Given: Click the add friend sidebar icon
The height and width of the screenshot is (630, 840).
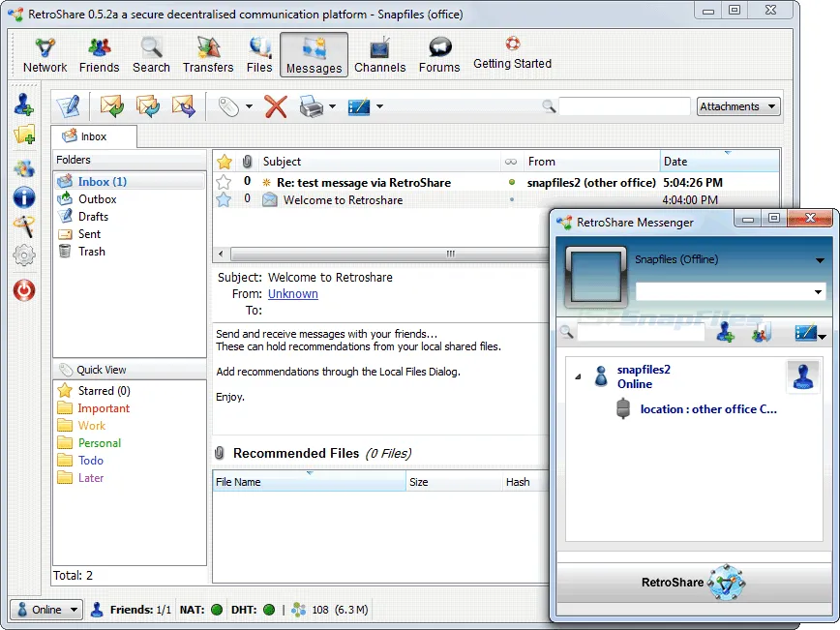Looking at the screenshot, I should point(24,104).
